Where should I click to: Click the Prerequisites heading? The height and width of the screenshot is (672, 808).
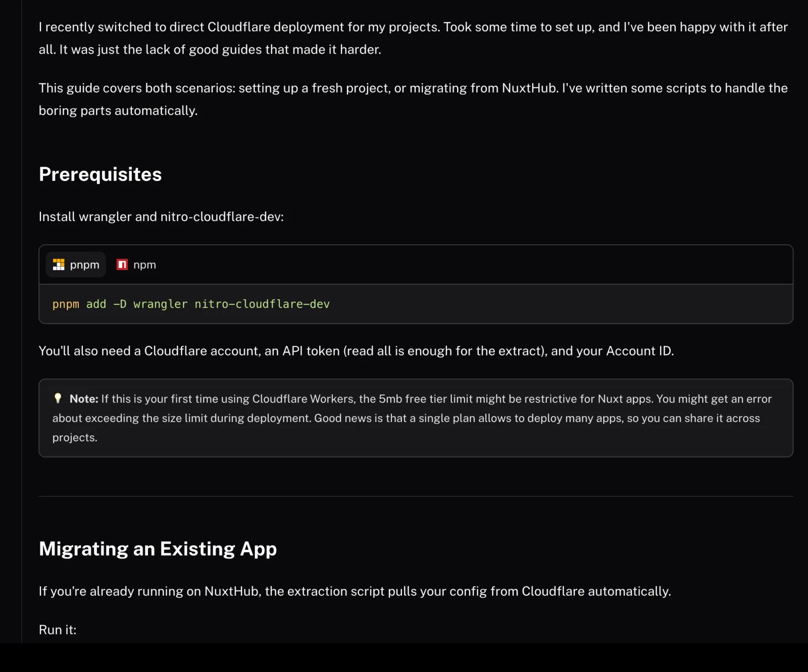[x=100, y=174]
